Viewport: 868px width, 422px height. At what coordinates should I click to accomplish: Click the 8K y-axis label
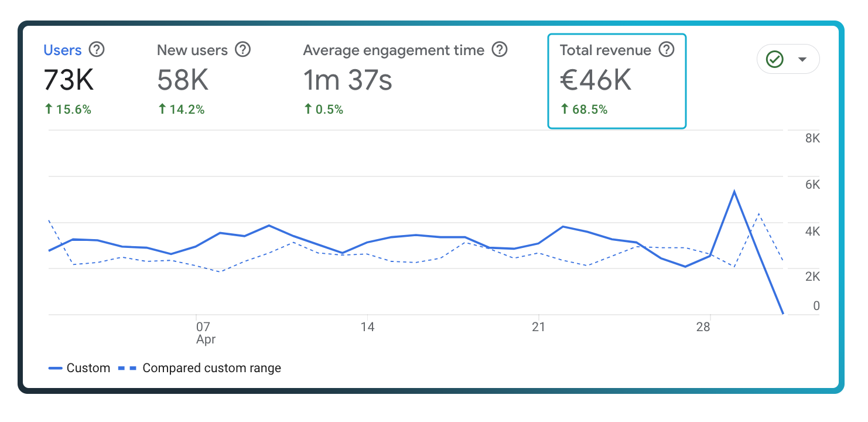coord(812,139)
